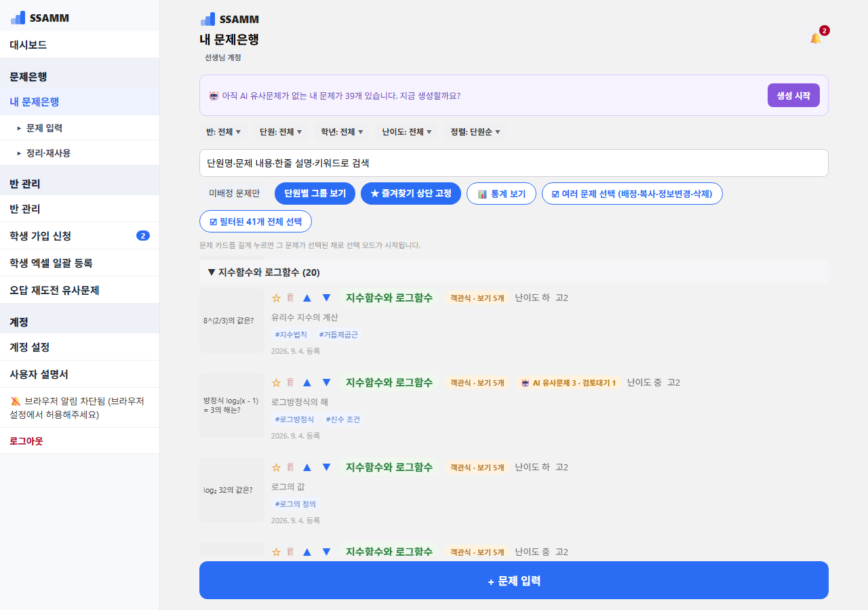Open 오답 재도전 유사문제 in the sidebar
This screenshot has width=868, height=610.
click(x=79, y=290)
